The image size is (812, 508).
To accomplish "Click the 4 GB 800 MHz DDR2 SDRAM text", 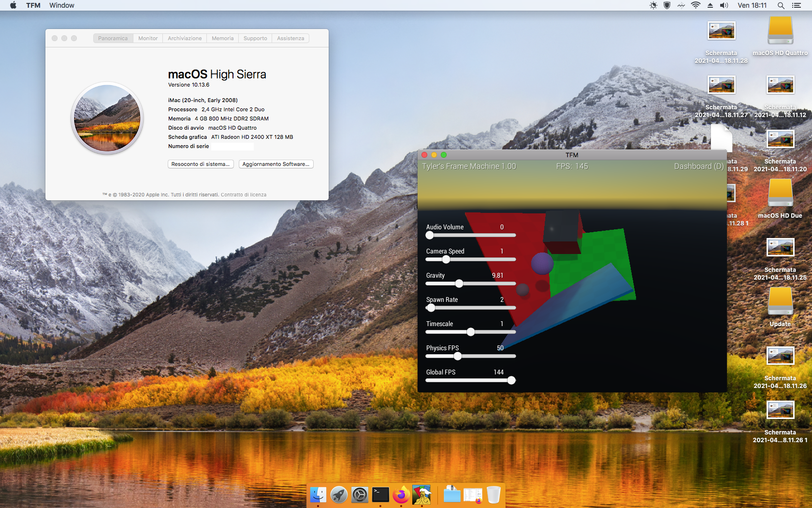I will tap(232, 119).
